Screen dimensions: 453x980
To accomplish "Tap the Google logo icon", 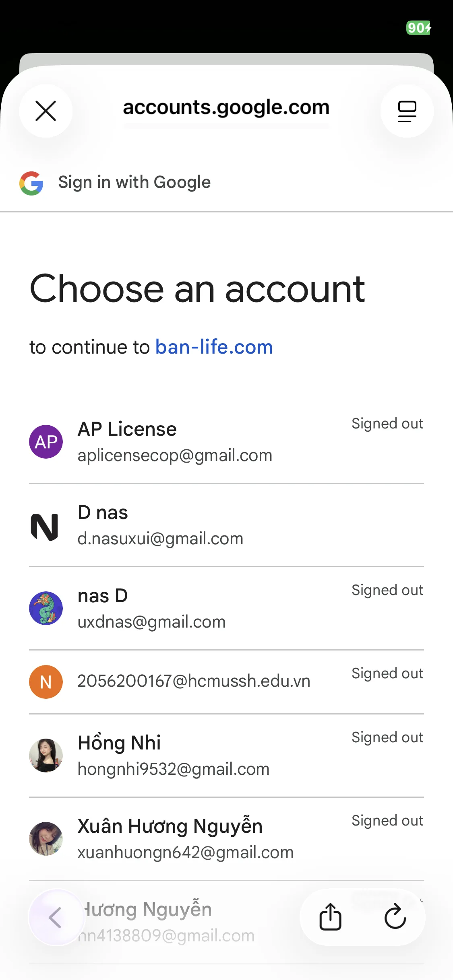I will 31,183.
